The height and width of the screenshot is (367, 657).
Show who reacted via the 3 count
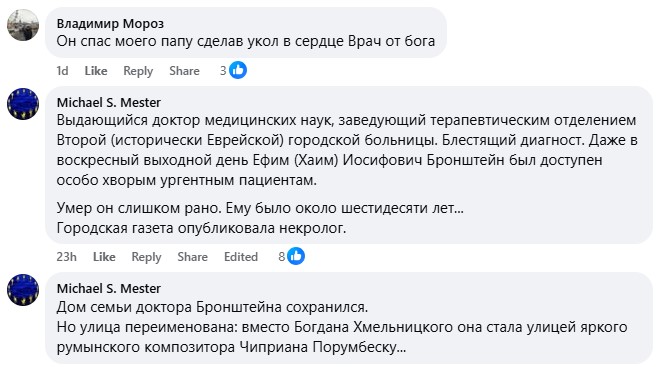tap(223, 71)
